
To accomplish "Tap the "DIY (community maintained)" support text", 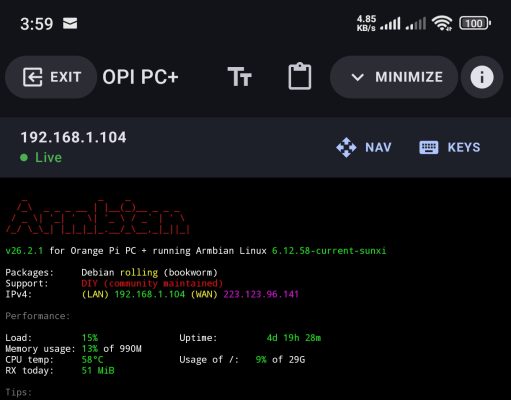I will click(152, 283).
